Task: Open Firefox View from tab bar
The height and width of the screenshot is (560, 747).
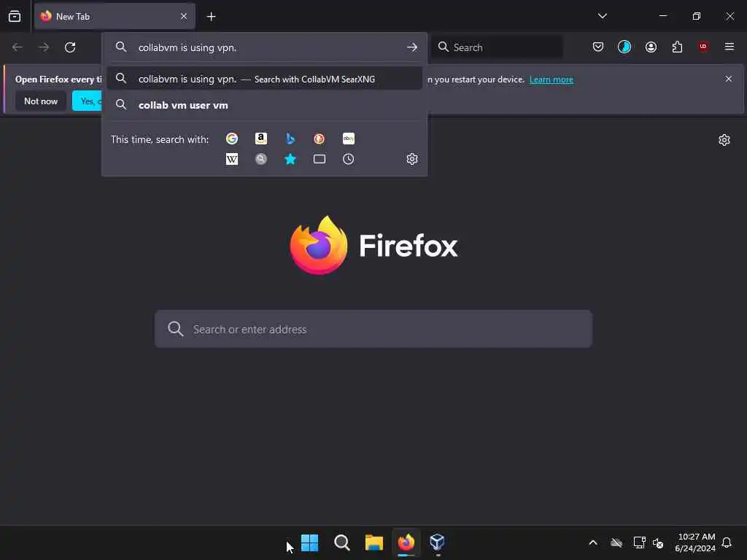Action: 15,16
